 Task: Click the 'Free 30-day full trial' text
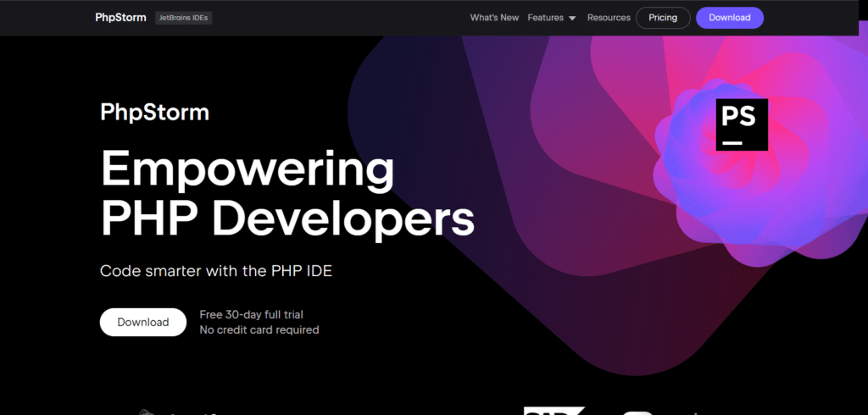point(251,315)
